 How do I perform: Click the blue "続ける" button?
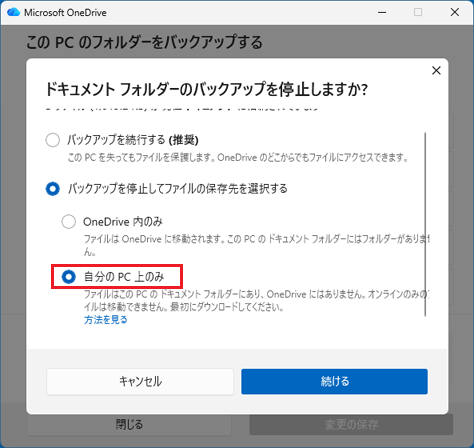coord(334,382)
